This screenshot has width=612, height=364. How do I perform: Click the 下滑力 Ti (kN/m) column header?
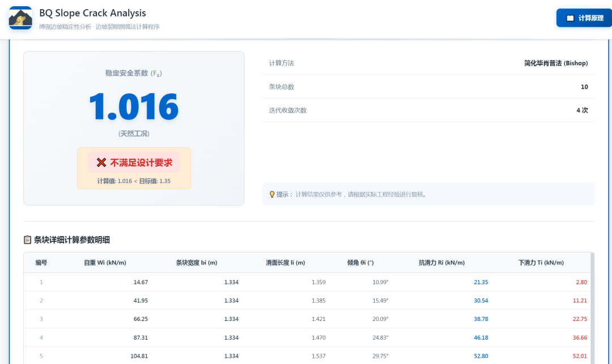[x=541, y=263]
